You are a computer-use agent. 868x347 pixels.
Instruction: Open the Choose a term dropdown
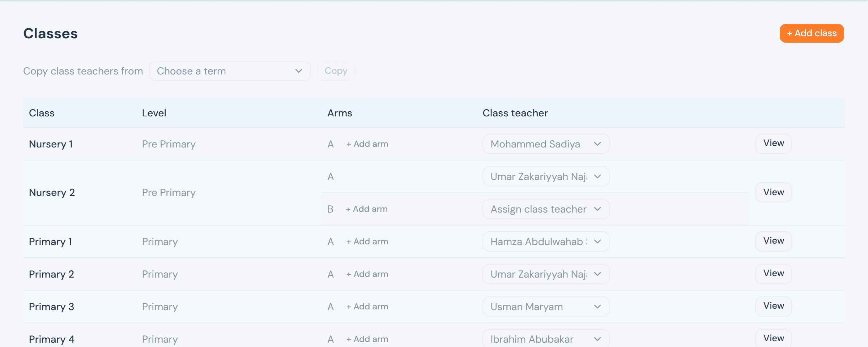(230, 71)
